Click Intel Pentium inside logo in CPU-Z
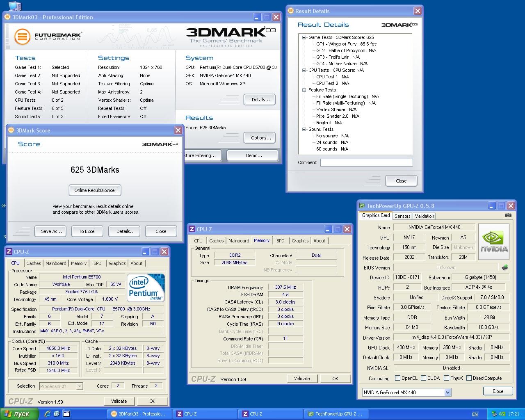525x420 pixels. 146,287
